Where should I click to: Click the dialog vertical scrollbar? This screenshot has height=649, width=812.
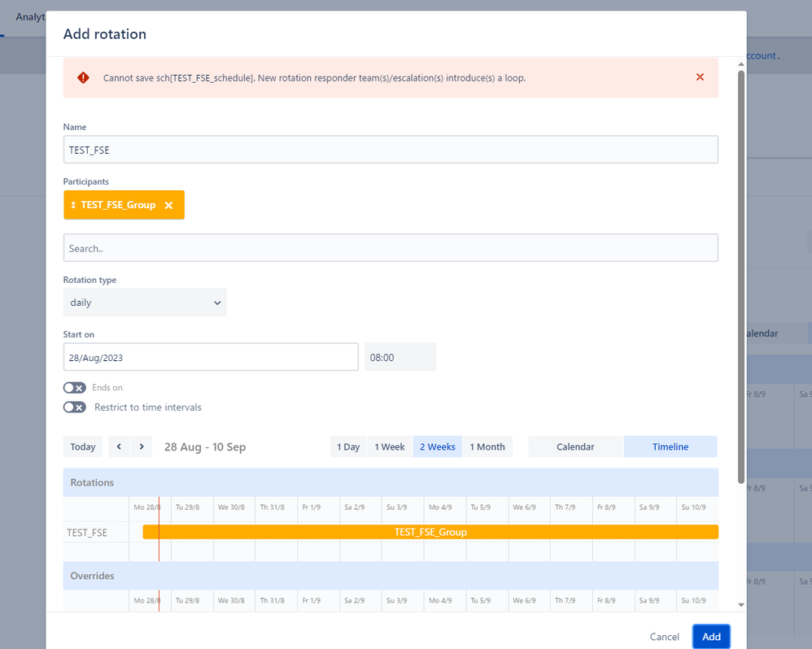point(741,277)
